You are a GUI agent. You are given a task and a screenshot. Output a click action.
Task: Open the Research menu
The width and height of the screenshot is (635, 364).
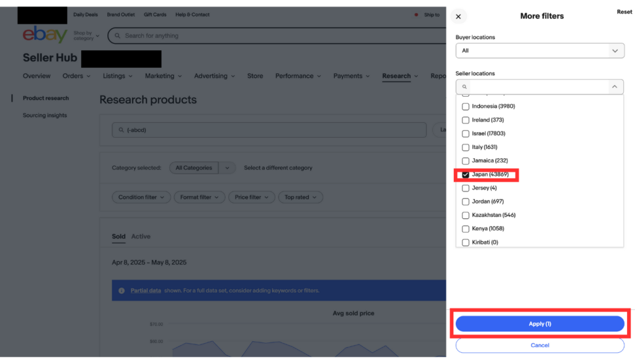pos(400,76)
